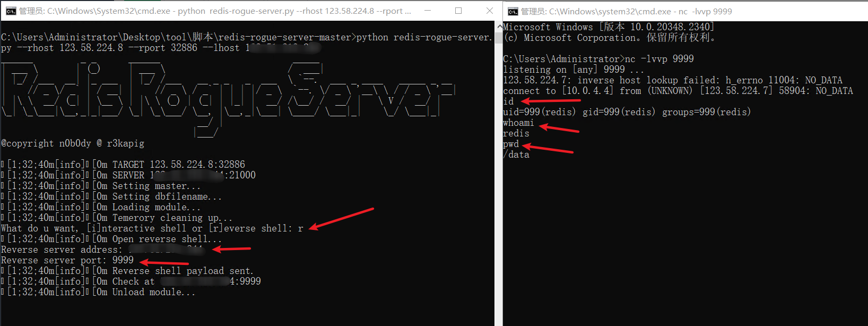Click the 'connect to [10.0.4.4] from (UNKNOWN)' line
Viewport: 868px width, 326px height.
(x=678, y=91)
